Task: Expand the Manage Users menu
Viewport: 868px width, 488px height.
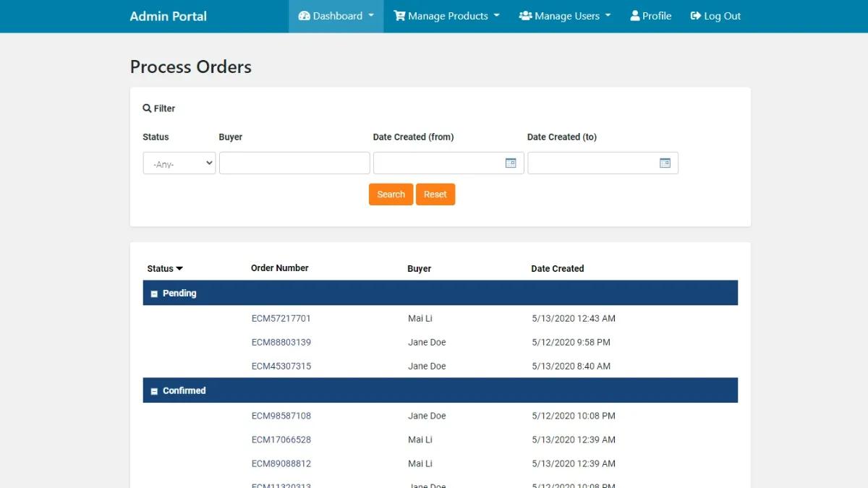Action: [565, 16]
